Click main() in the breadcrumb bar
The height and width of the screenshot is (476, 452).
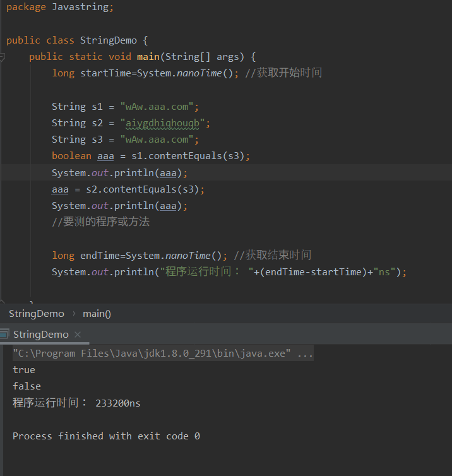click(x=97, y=314)
